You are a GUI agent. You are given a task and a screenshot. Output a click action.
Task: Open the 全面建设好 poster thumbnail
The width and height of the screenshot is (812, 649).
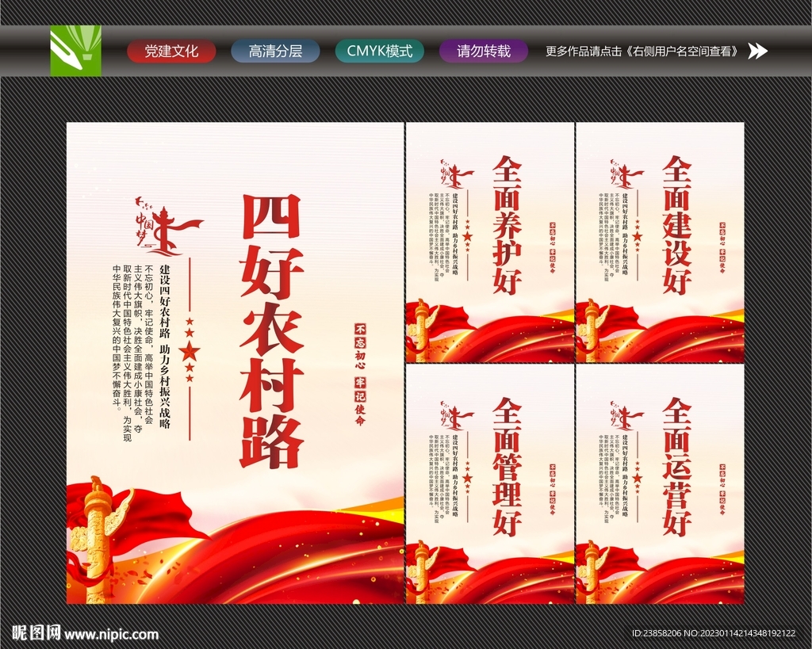click(x=661, y=242)
